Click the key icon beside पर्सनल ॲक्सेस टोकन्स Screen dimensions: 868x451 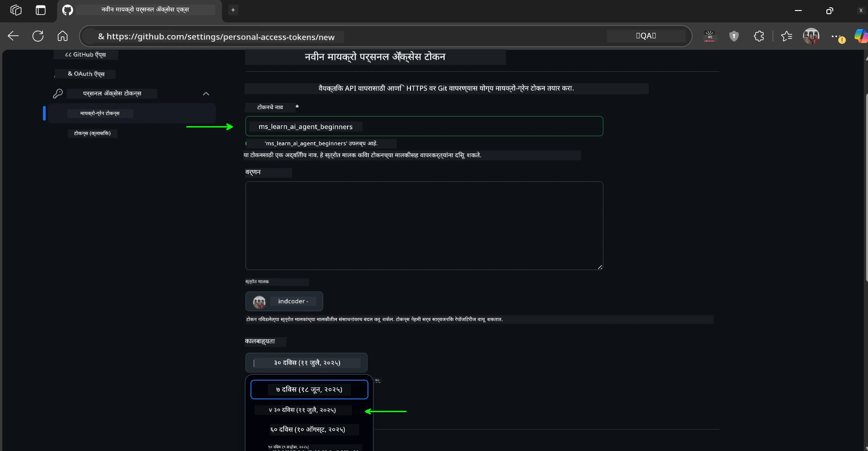pyautogui.click(x=58, y=94)
